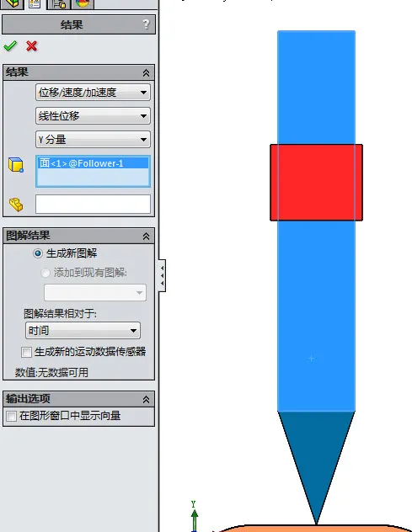This screenshot has height=532, width=412.
Task: Cancel with the red X icon
Action: click(31, 45)
